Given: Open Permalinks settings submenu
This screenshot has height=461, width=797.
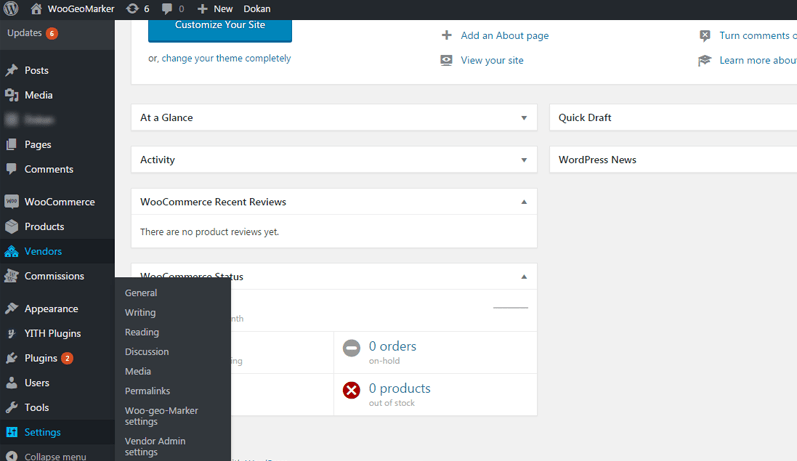Looking at the screenshot, I should (x=147, y=391).
